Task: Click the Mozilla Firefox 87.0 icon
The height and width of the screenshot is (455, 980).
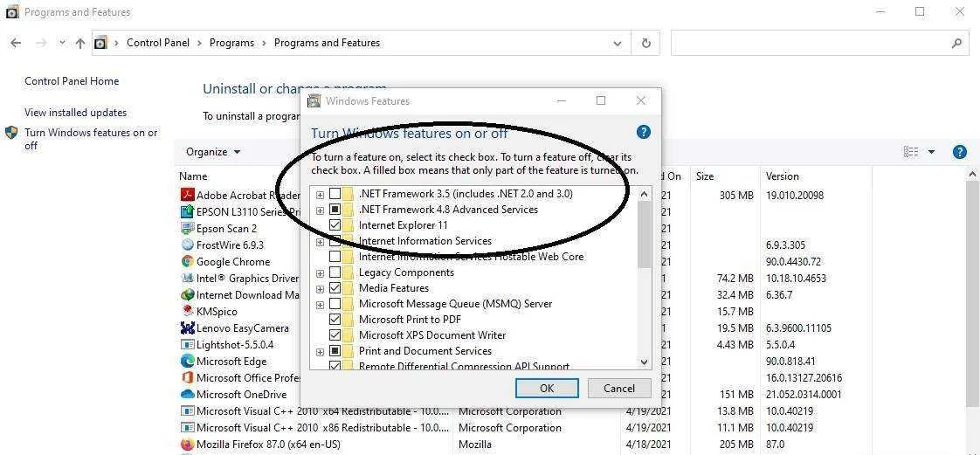Action: tap(187, 445)
